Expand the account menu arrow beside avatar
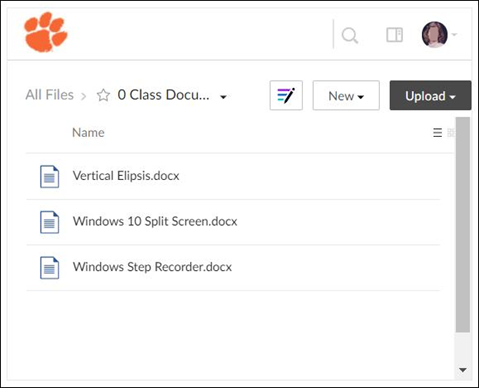Image resolution: width=480 pixels, height=388 pixels. point(454,34)
